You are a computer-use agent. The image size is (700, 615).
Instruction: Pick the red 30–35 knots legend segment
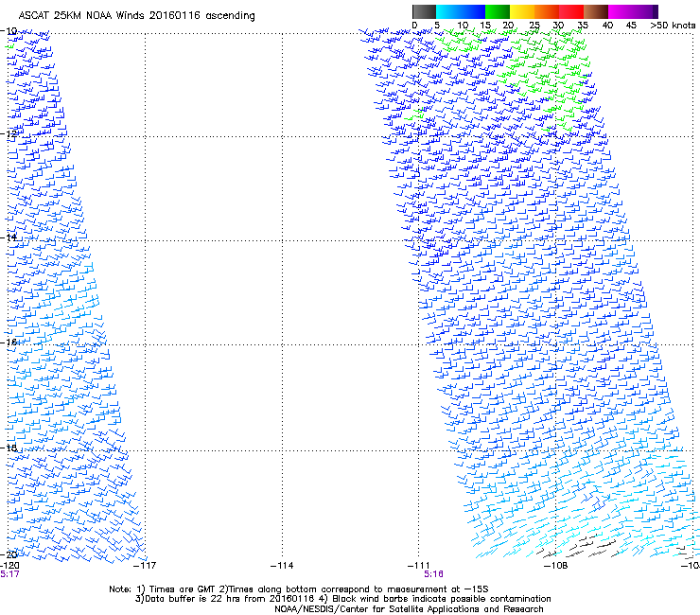[x=571, y=11]
